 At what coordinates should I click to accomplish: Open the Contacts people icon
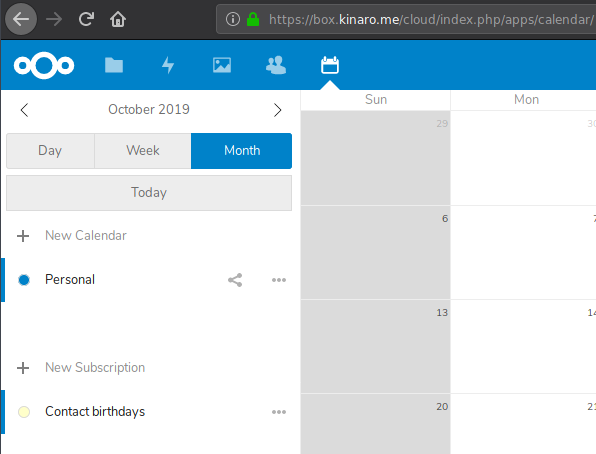coord(276,65)
